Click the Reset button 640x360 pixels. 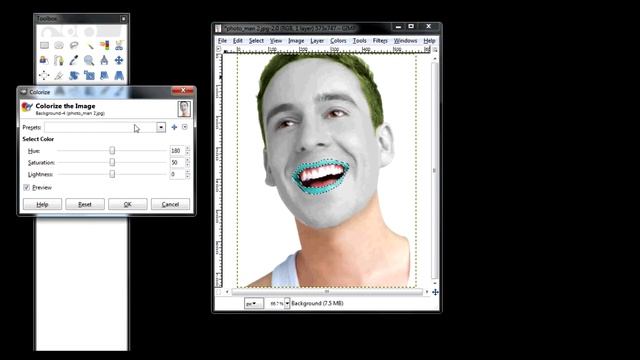click(85, 204)
